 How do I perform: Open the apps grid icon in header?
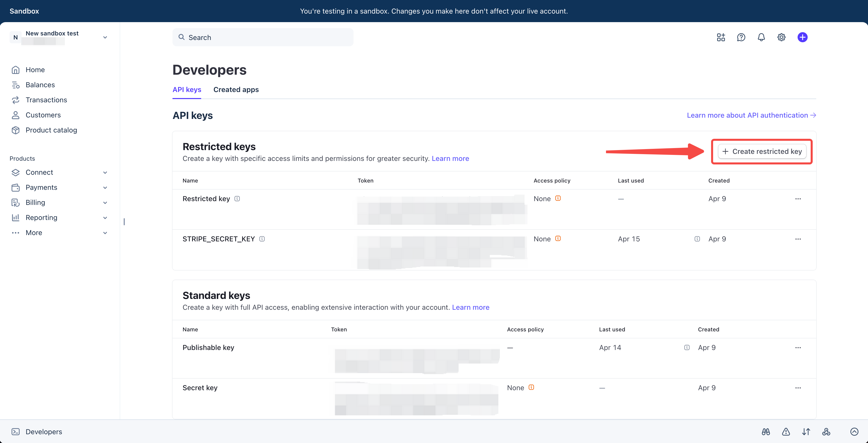coord(721,37)
